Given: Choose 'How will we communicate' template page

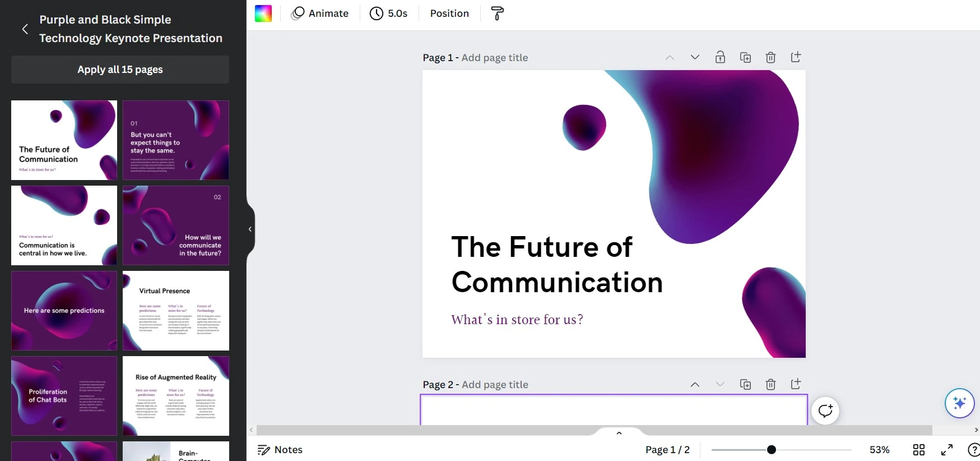Looking at the screenshot, I should (x=176, y=225).
